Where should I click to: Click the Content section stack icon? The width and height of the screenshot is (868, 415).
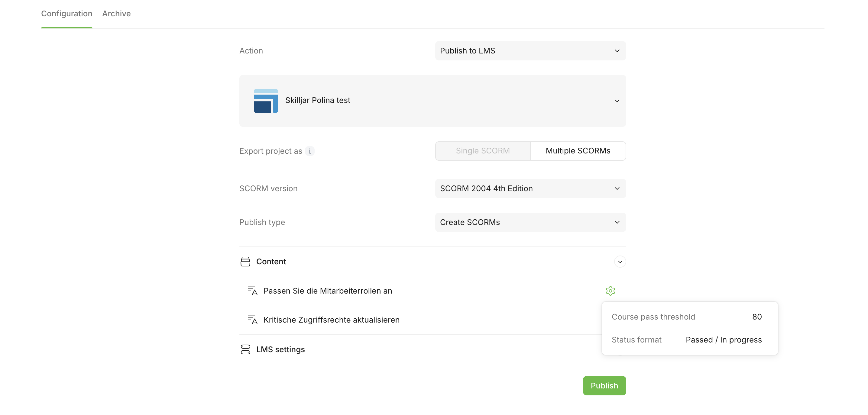[245, 261]
